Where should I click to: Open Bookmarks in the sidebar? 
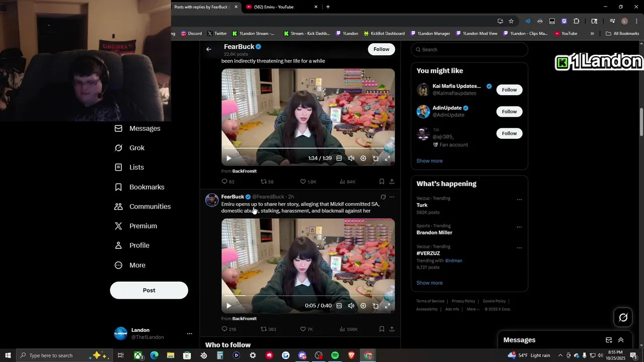click(139, 187)
